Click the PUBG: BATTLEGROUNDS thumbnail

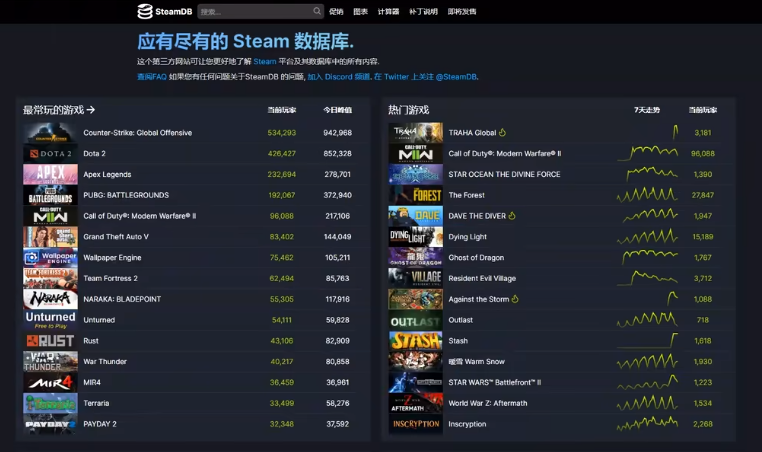50,195
